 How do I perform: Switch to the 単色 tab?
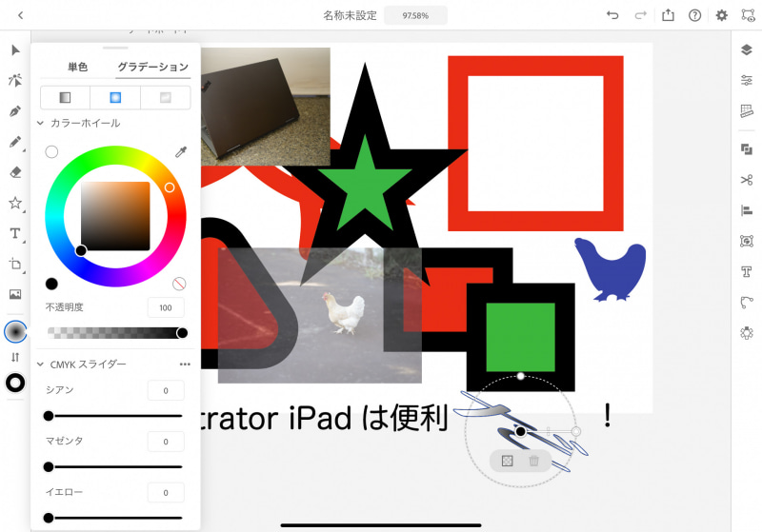click(78, 67)
